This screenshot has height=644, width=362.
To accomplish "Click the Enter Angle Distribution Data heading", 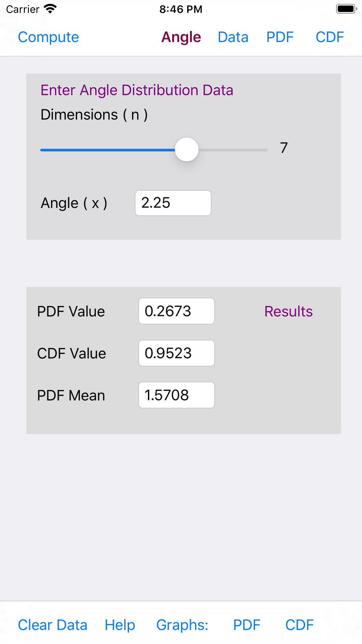I will [x=137, y=90].
